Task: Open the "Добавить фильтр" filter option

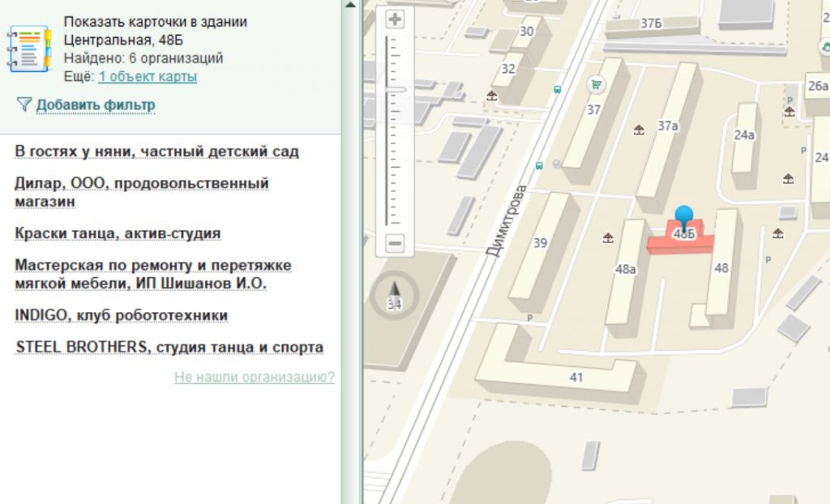Action: tap(96, 105)
